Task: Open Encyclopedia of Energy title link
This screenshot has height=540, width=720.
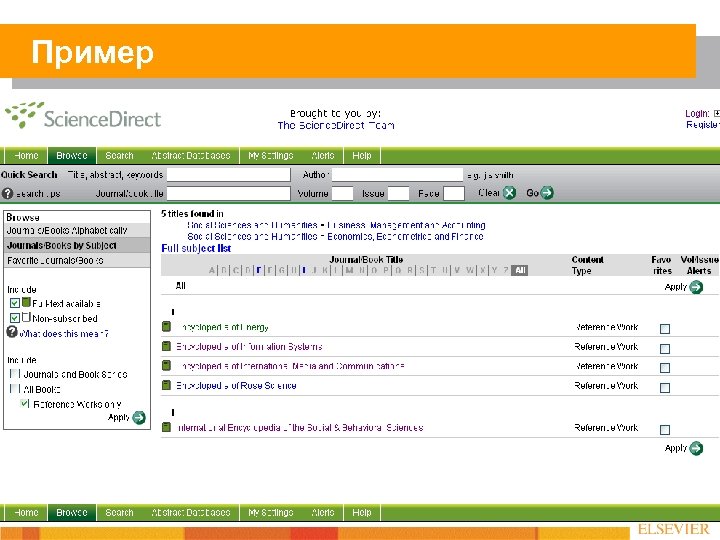Action: pyautogui.click(x=223, y=327)
